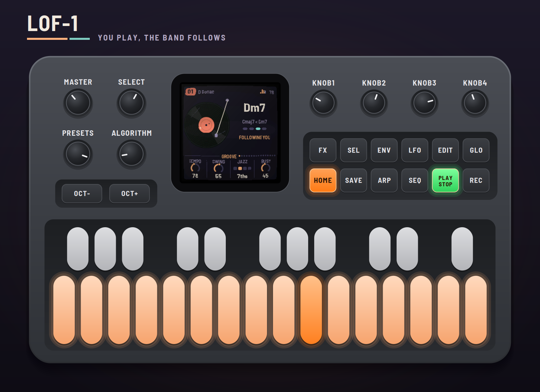Screen dimensions: 540x392
Task: Click the KNOB1 dial
Action: 323,103
